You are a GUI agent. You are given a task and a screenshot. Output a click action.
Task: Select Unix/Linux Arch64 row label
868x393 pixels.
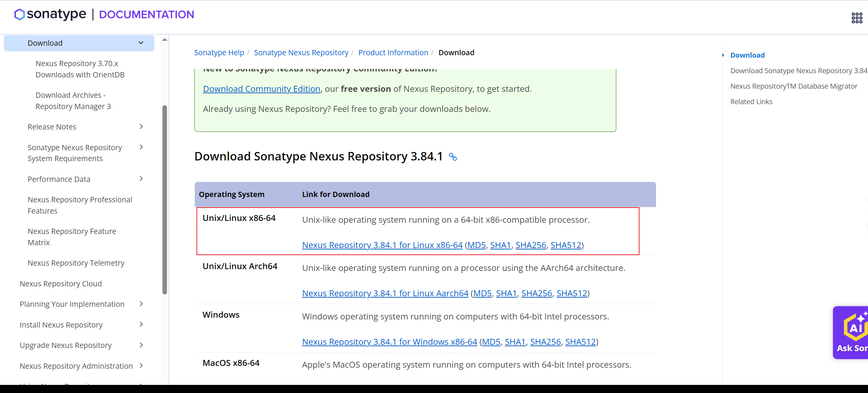click(240, 266)
